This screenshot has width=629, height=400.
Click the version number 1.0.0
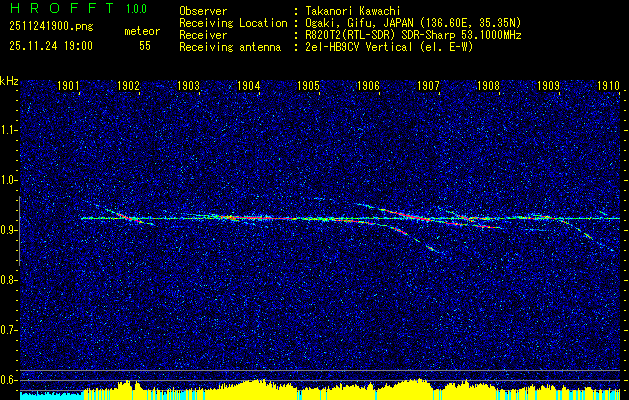click(x=136, y=9)
